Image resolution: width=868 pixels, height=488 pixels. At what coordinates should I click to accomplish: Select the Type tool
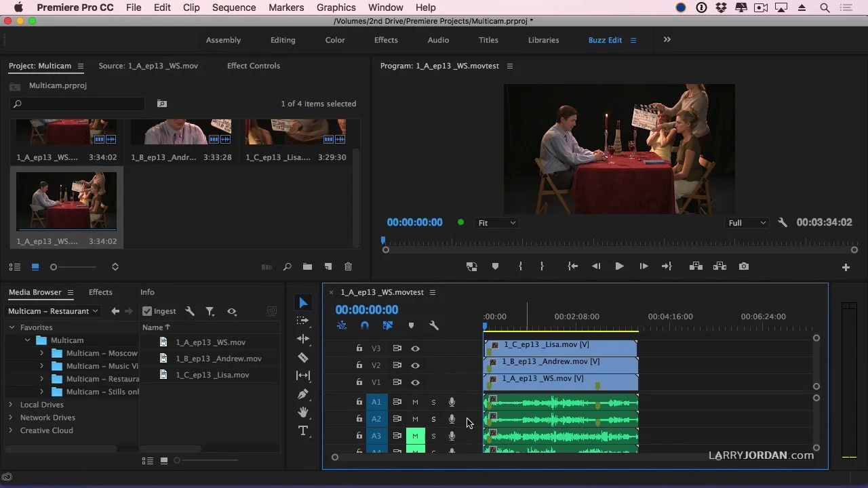point(303,430)
